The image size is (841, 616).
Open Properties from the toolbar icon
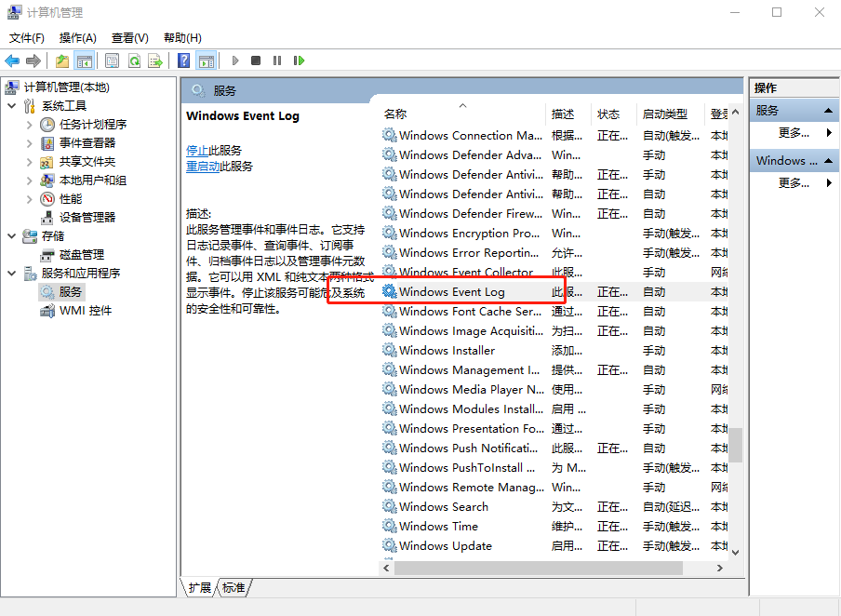(112, 60)
